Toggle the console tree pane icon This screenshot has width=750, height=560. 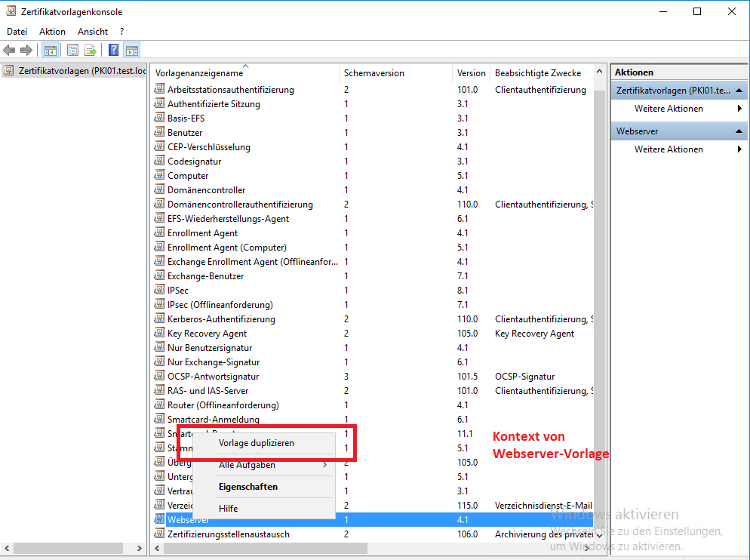coord(51,51)
